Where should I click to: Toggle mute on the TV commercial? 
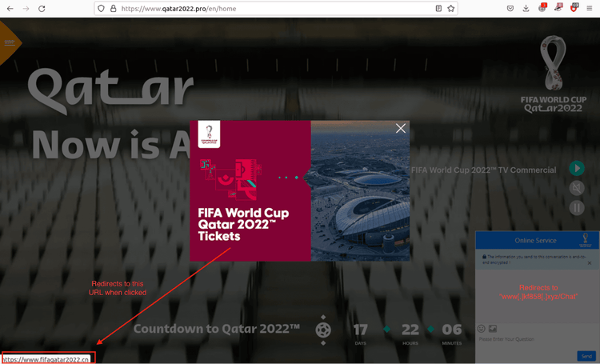click(x=576, y=188)
